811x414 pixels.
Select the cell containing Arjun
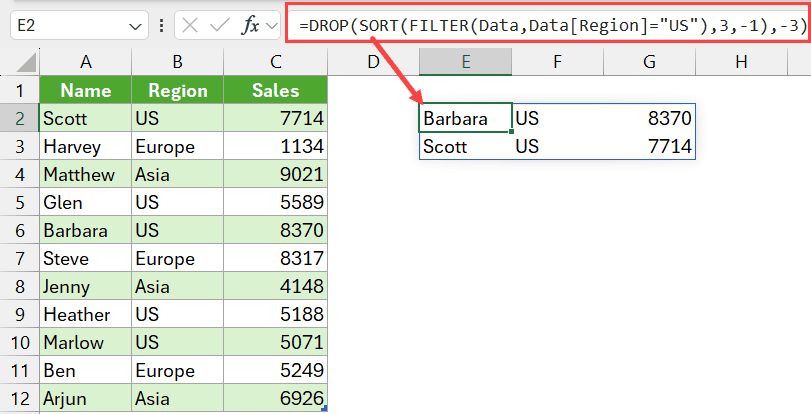[x=86, y=398]
